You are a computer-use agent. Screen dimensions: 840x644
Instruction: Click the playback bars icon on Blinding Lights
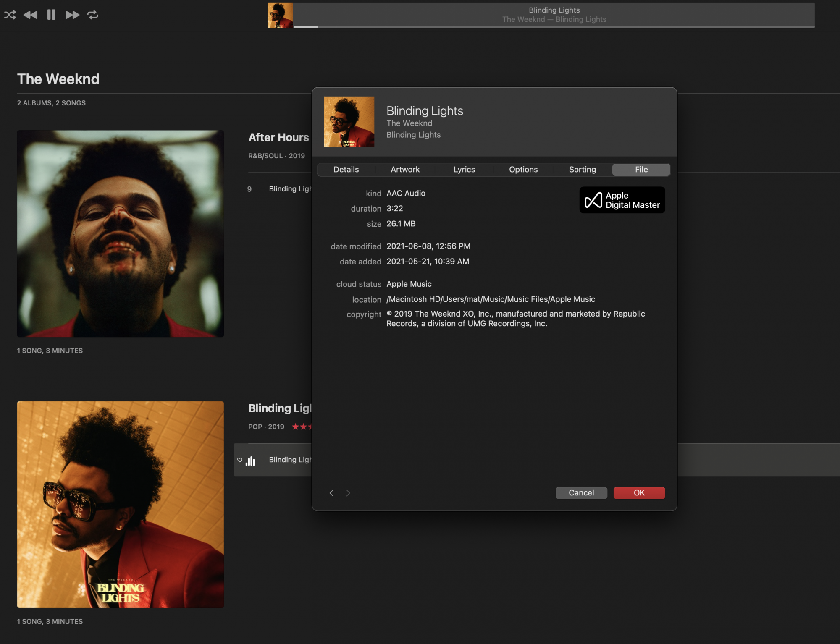click(x=252, y=460)
